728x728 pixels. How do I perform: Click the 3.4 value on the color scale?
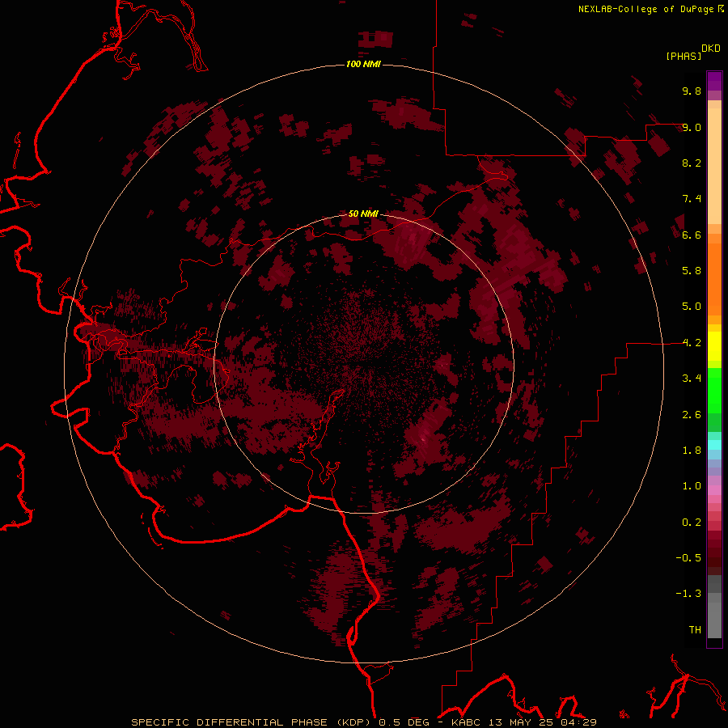tap(692, 379)
